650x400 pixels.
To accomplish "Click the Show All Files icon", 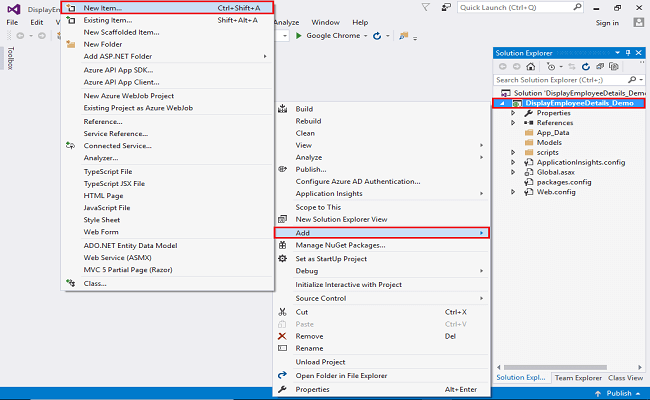I will [614, 66].
